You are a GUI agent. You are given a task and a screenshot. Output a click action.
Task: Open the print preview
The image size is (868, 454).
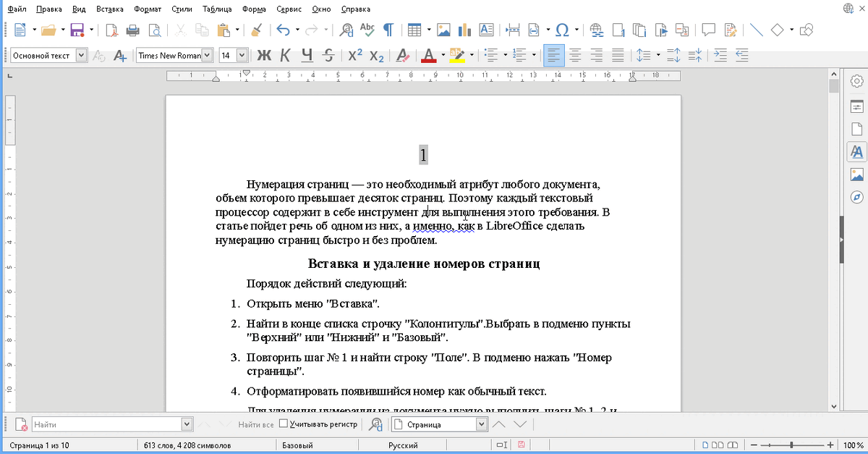point(155,30)
